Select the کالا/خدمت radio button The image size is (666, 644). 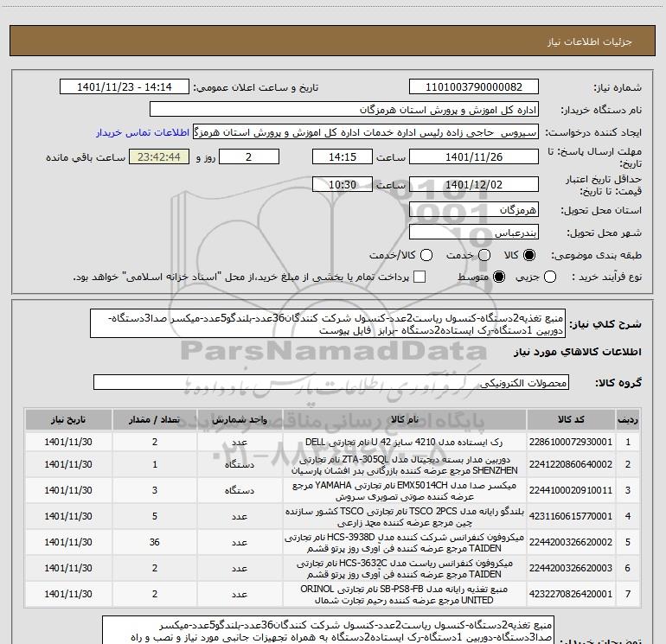426,255
